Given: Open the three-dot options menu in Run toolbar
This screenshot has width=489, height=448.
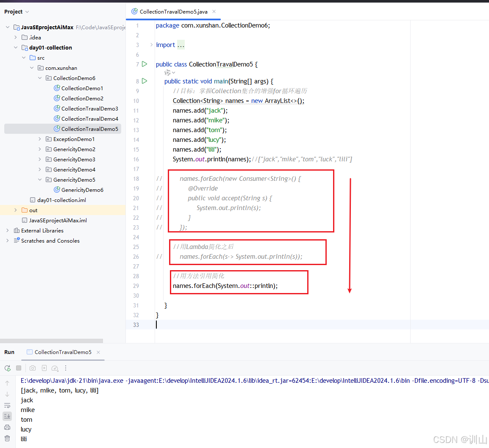Looking at the screenshot, I should click(66, 368).
